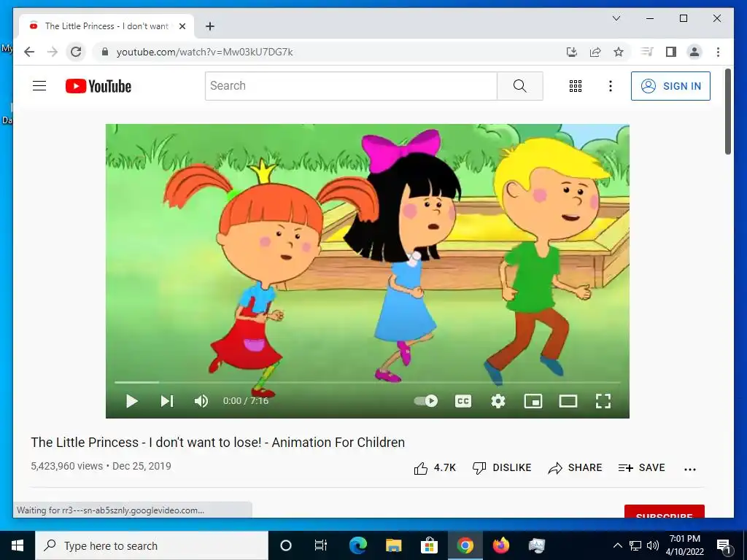The image size is (747, 560).
Task: Click the 5,423,960 views text
Action: pos(66,466)
